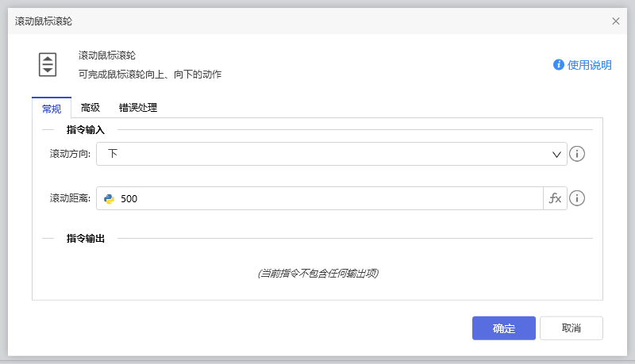
Task: Open the 错误处理 tab
Action: click(138, 108)
